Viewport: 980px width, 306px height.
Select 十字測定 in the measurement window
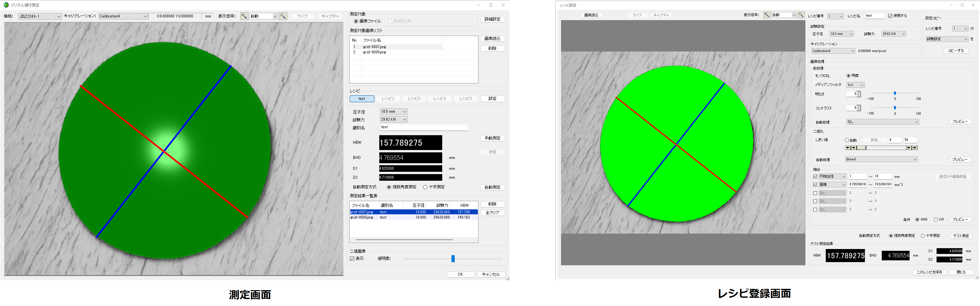[x=425, y=187]
